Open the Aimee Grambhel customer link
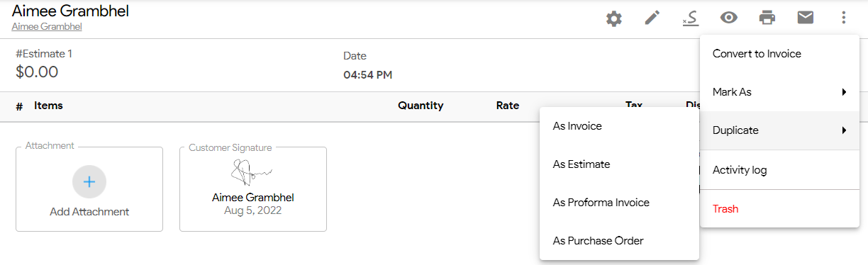 (x=47, y=27)
